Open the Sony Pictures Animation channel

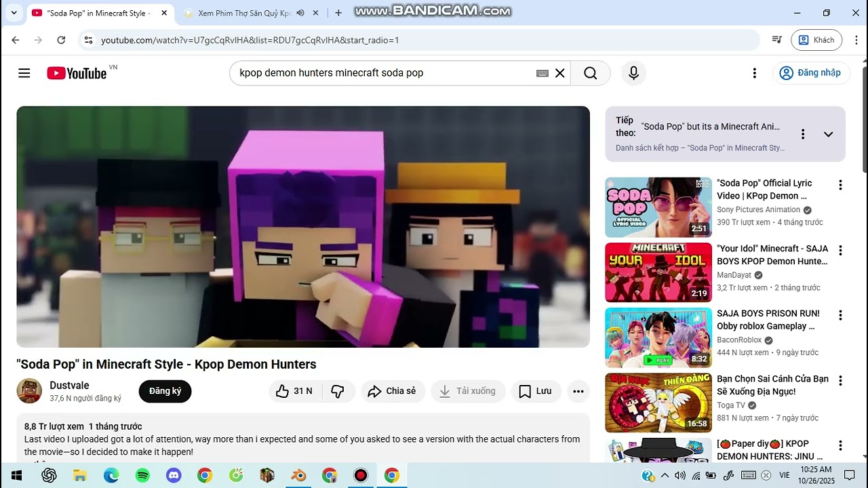(x=758, y=209)
